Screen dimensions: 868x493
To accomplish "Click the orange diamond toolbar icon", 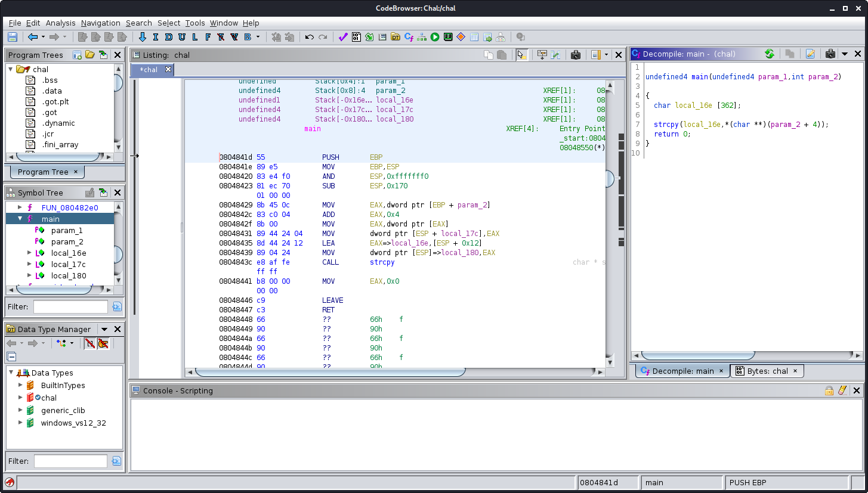I will [x=461, y=37].
